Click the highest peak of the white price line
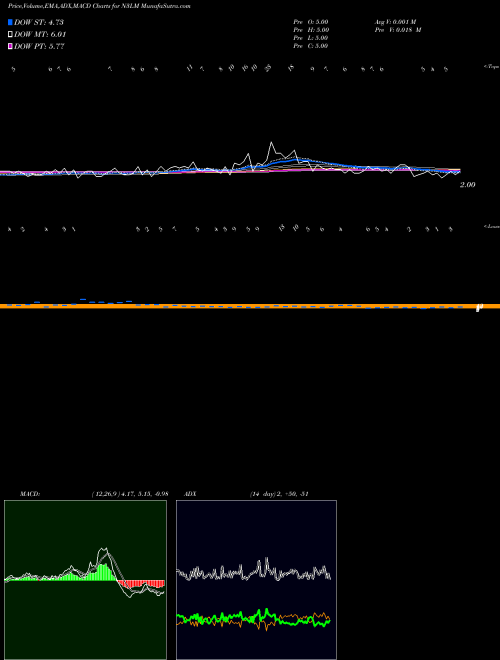 [271, 143]
